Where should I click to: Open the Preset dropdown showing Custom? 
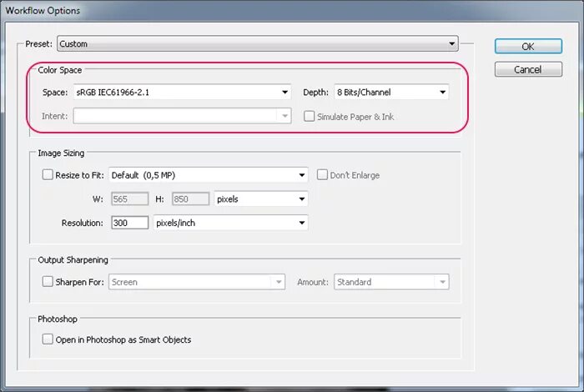coord(257,44)
